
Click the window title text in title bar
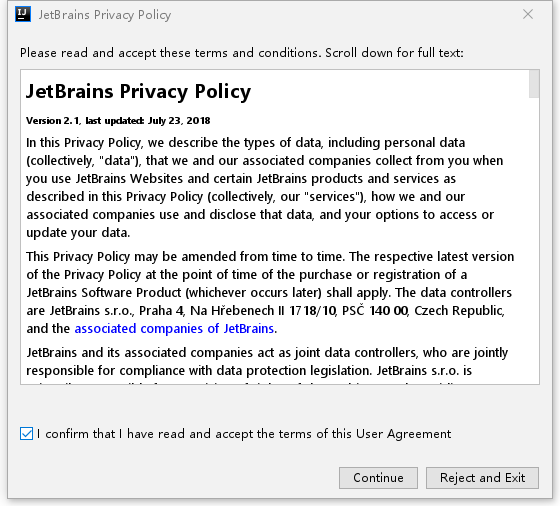(105, 15)
